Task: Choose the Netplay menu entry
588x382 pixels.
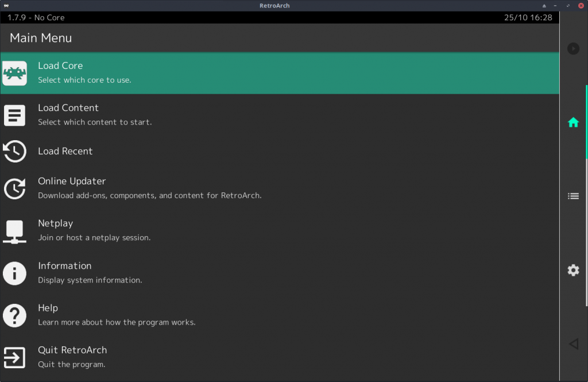Action: [280, 230]
